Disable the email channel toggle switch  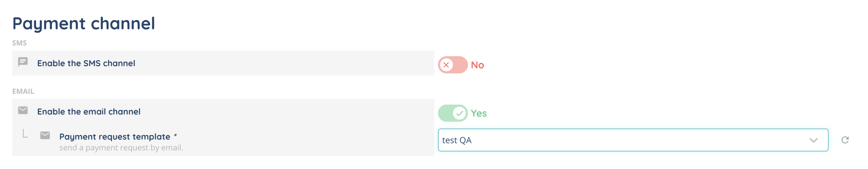(x=453, y=113)
